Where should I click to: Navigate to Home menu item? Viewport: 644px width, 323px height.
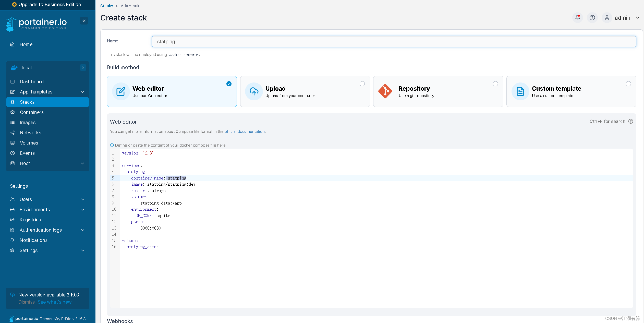(26, 44)
